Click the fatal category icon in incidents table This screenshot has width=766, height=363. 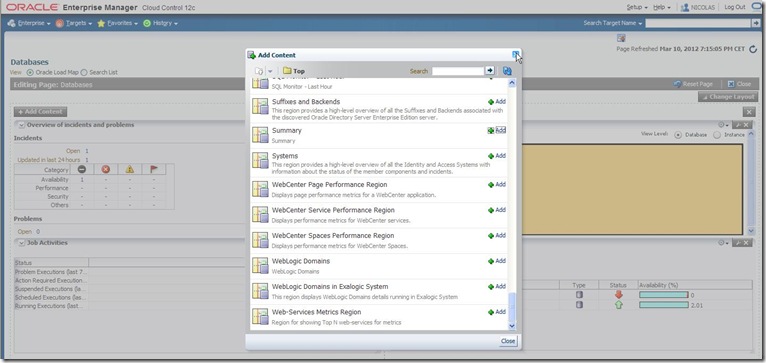click(x=82, y=170)
